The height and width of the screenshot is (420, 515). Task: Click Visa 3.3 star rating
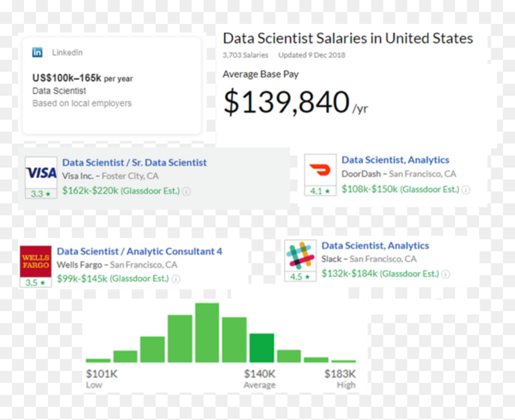pos(41,194)
